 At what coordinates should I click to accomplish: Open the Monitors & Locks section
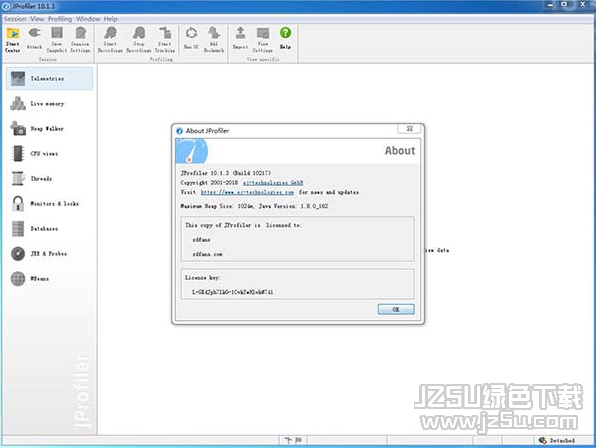point(49,203)
